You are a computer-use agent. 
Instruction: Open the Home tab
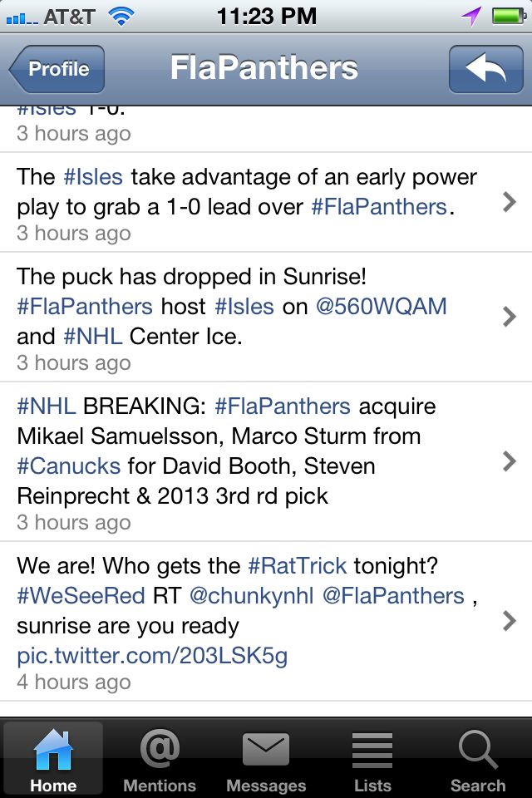click(x=53, y=757)
